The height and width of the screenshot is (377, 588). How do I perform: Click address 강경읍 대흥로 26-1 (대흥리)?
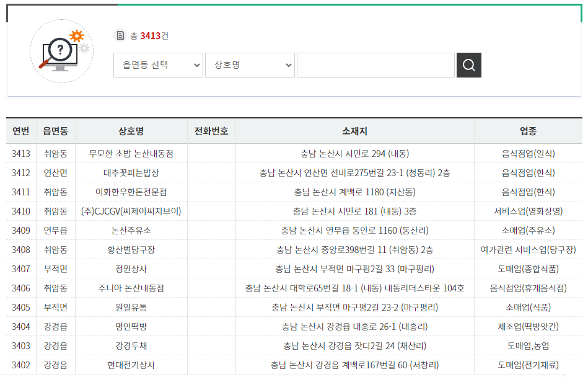click(355, 327)
